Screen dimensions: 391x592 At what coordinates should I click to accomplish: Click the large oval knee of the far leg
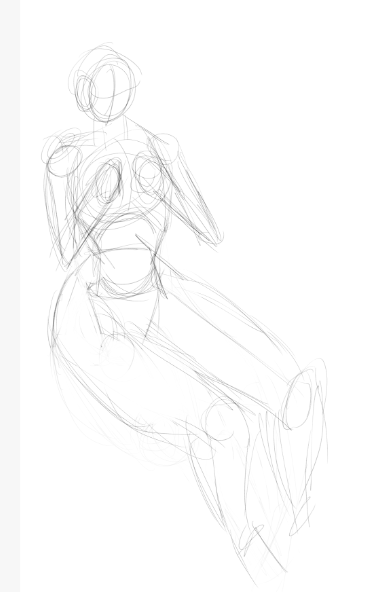click(299, 399)
